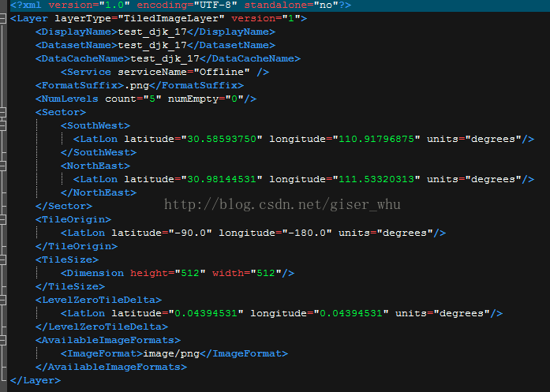Viewport: 550px width, 392px height.
Task: Click the opening TileOrigin tag
Action: coord(73,220)
